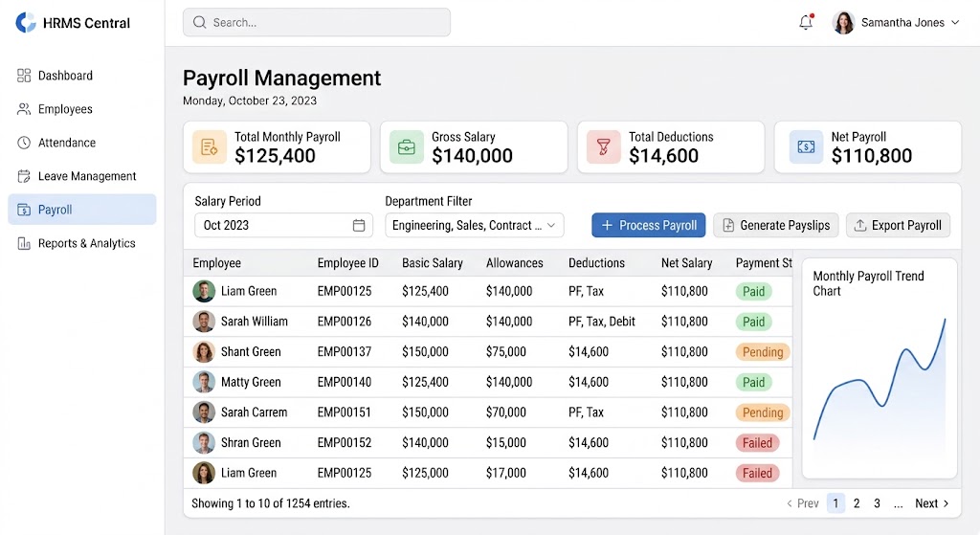Click the pagination ellipsis
Viewport: 980px width, 535px height.
[898, 503]
